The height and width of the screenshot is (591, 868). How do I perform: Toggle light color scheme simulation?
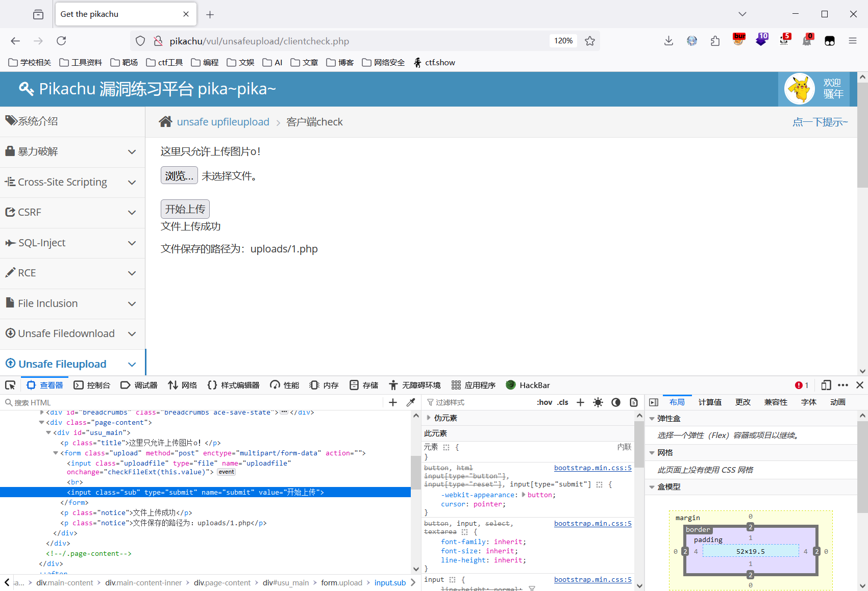[598, 402]
